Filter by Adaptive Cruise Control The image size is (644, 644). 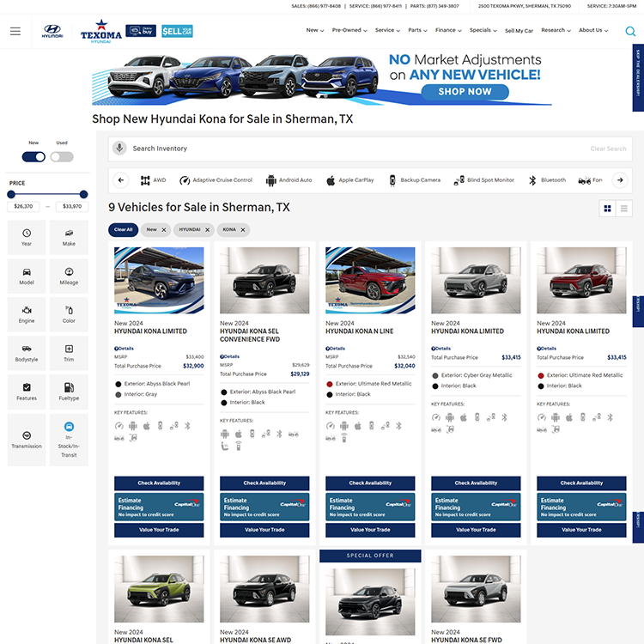tap(216, 180)
